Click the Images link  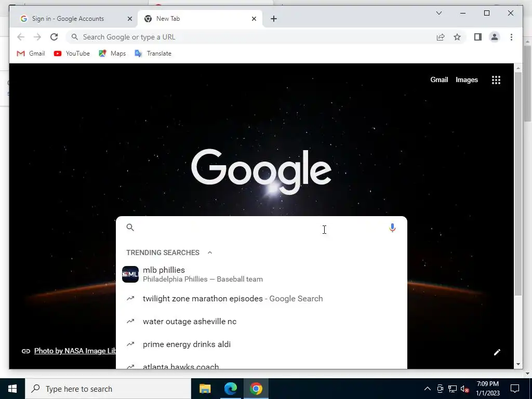[467, 79]
